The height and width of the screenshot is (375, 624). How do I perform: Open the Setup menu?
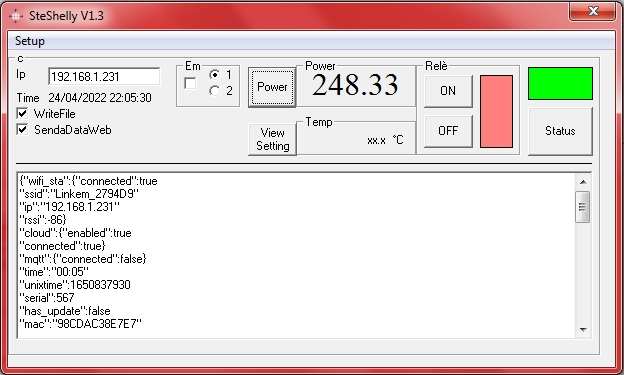coord(30,41)
